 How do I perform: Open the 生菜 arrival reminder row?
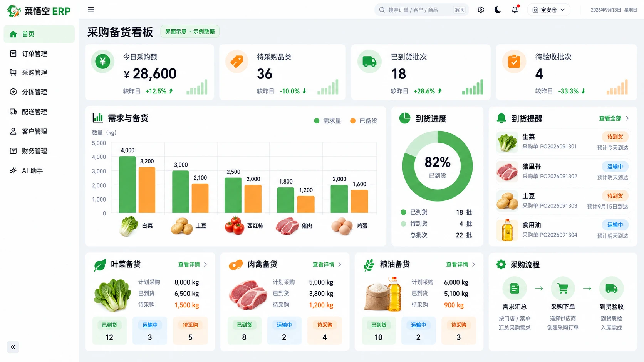tap(563, 142)
